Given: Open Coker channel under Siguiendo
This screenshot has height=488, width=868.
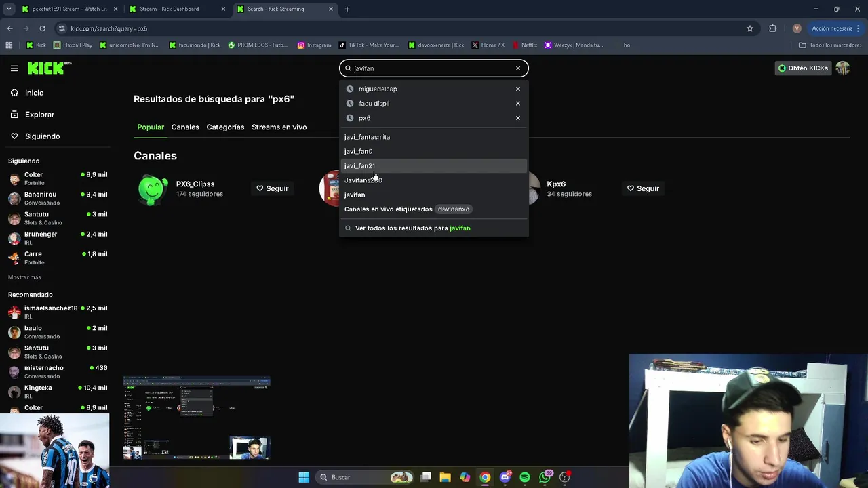Looking at the screenshot, I should [58, 178].
